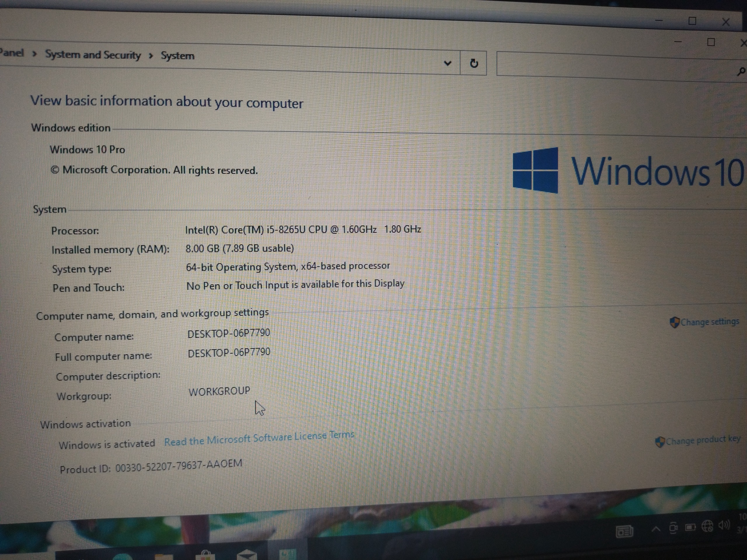Open the volume speaker tray icon
Image resolution: width=747 pixels, height=560 pixels.
724,525
